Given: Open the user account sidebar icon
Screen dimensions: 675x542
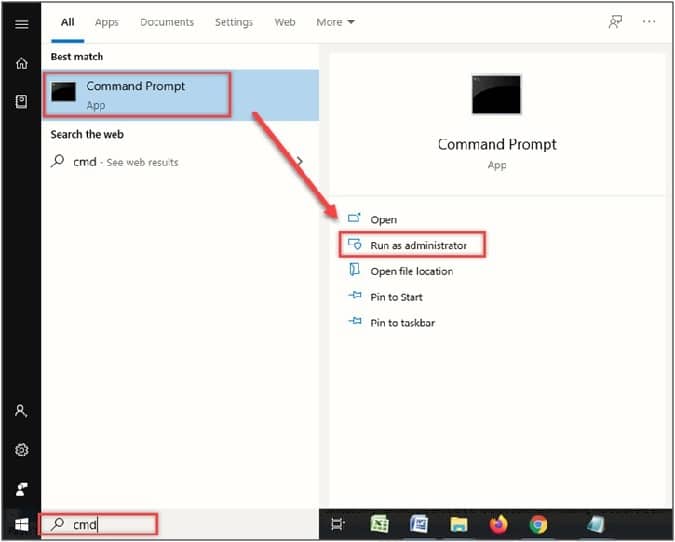Looking at the screenshot, I should tap(21, 411).
